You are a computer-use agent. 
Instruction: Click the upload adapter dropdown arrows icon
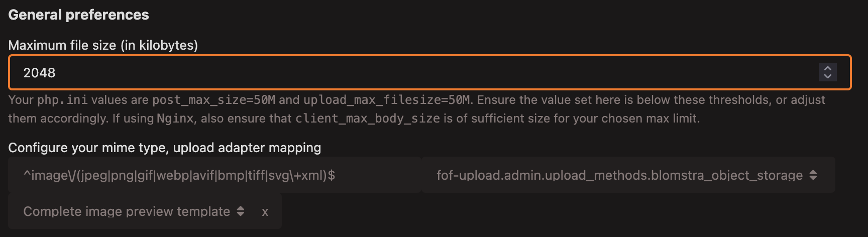813,175
